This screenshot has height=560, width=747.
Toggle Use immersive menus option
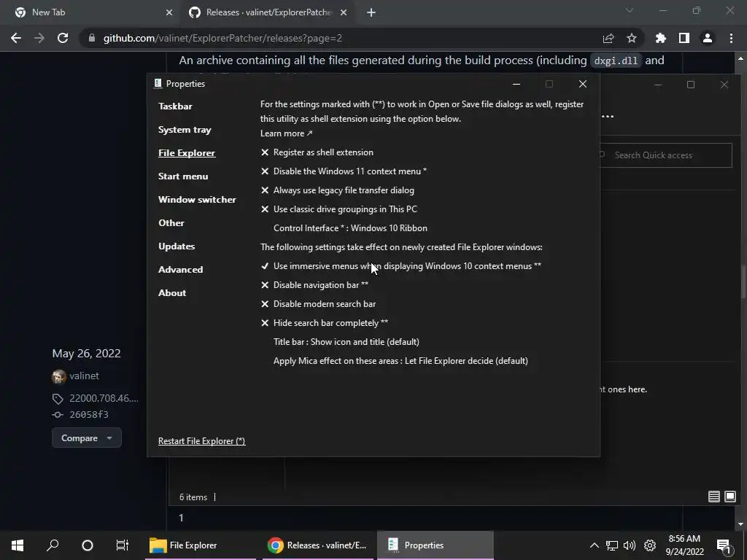(x=400, y=266)
